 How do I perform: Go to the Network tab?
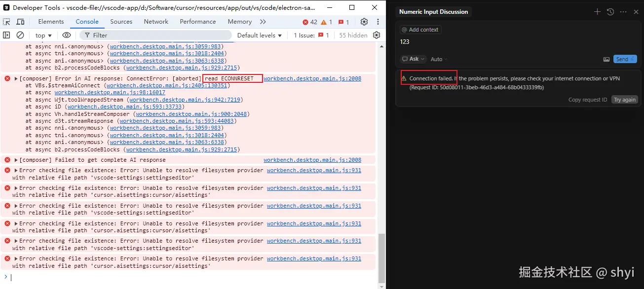click(x=156, y=22)
